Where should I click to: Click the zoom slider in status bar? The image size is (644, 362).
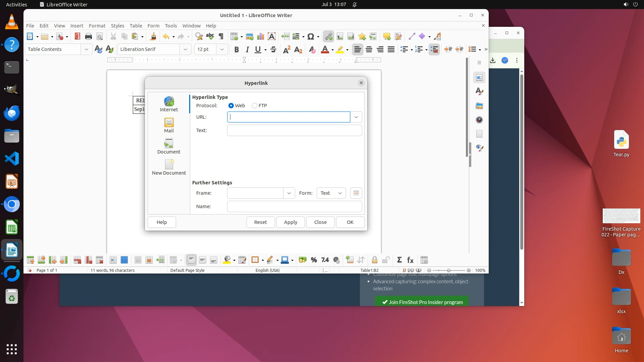click(449, 270)
